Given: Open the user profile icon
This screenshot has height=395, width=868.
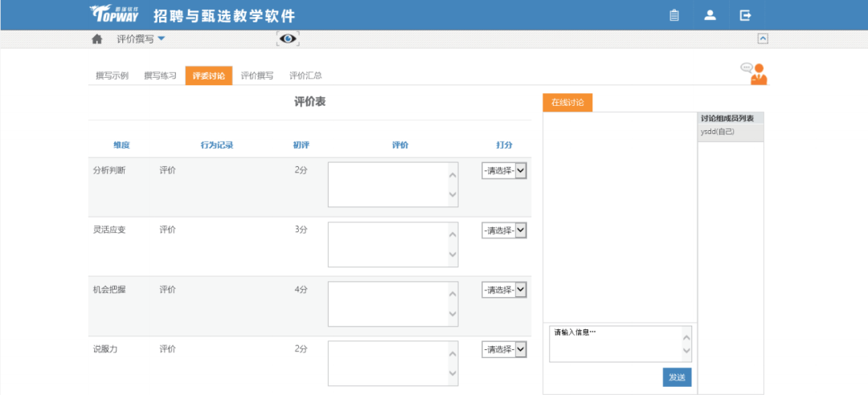Looking at the screenshot, I should pos(710,15).
